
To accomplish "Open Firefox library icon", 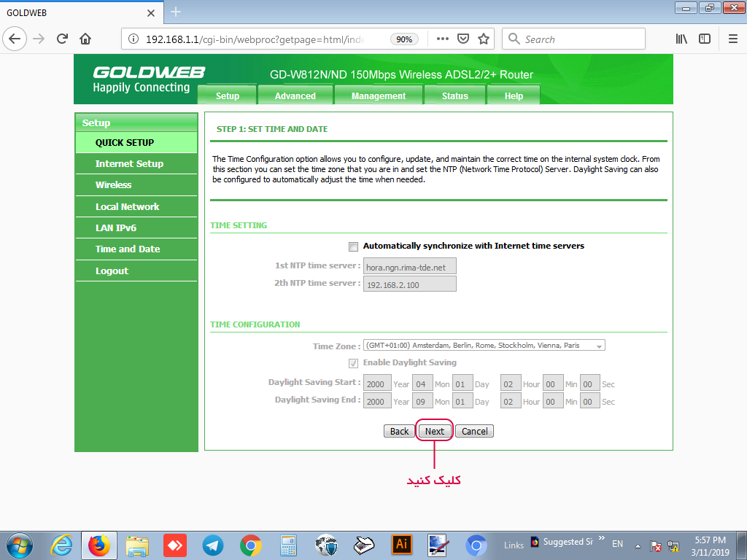I will coord(681,39).
